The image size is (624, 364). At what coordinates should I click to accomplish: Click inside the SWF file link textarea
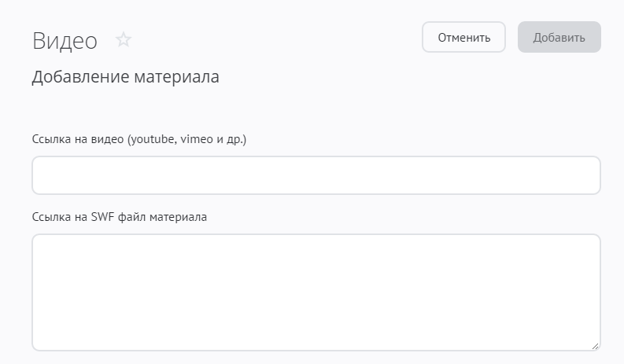tap(316, 292)
